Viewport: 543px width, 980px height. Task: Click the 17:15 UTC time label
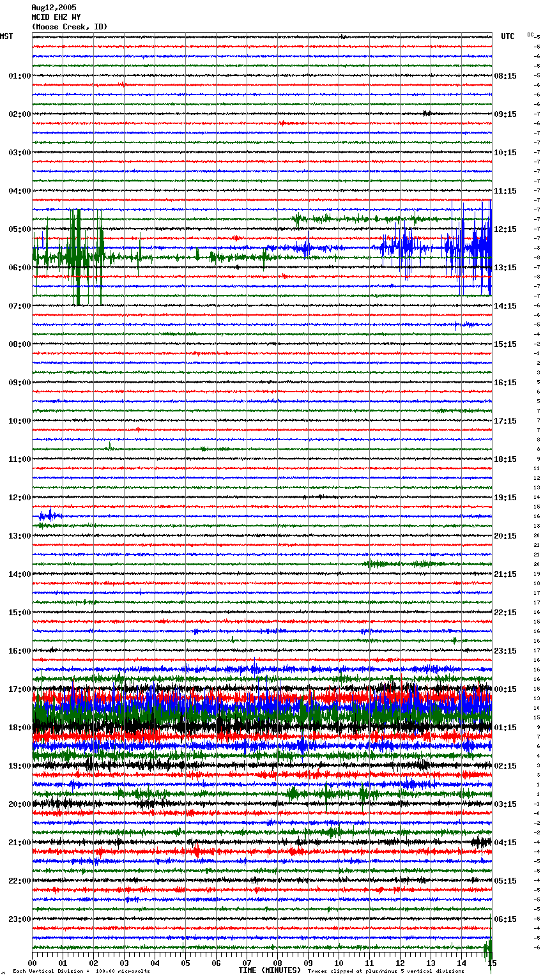click(505, 421)
